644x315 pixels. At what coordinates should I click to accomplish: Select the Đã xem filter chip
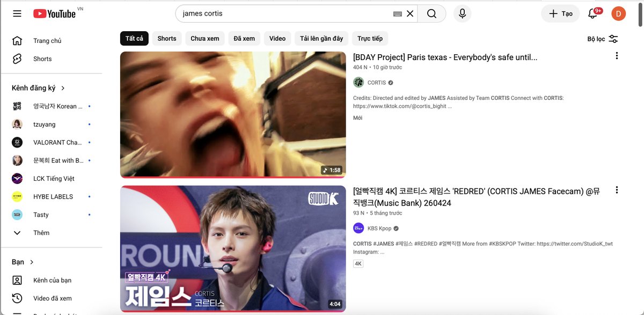coord(245,39)
